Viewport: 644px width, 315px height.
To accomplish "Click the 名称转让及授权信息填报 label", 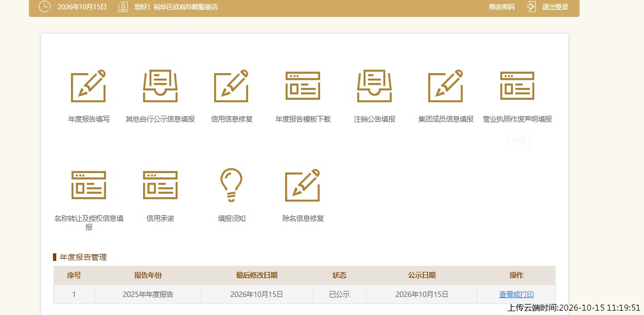I will click(x=88, y=223).
